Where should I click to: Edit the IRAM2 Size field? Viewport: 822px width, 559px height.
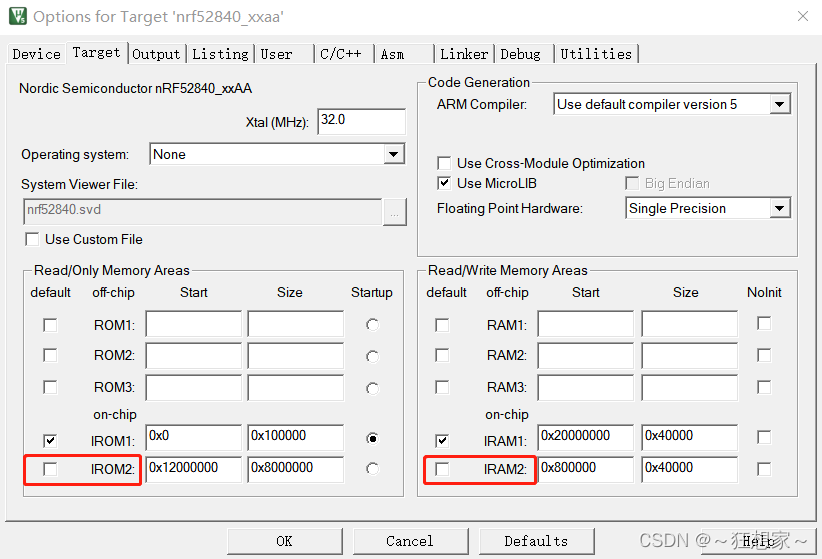(x=689, y=469)
